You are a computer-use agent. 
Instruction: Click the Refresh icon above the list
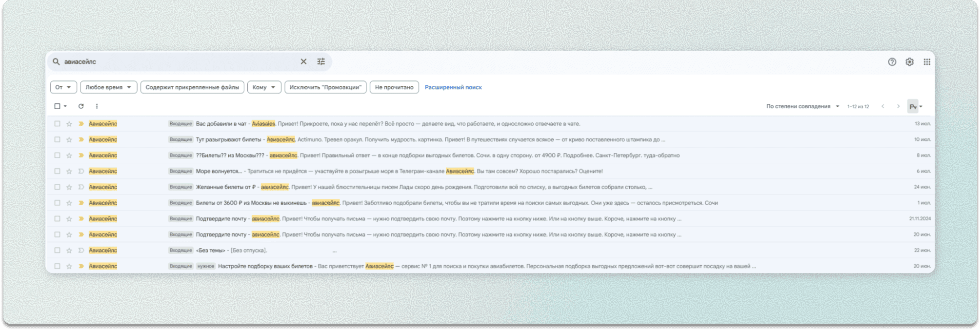[81, 106]
